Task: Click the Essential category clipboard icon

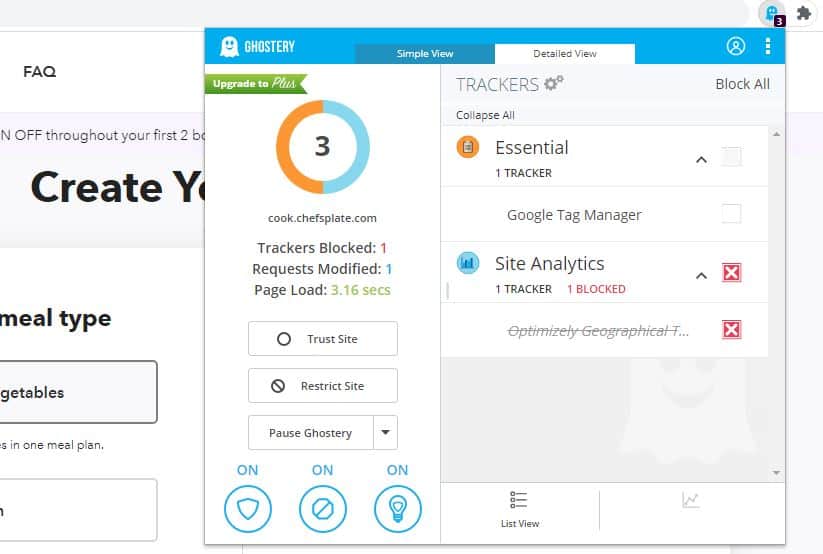Action: click(468, 147)
